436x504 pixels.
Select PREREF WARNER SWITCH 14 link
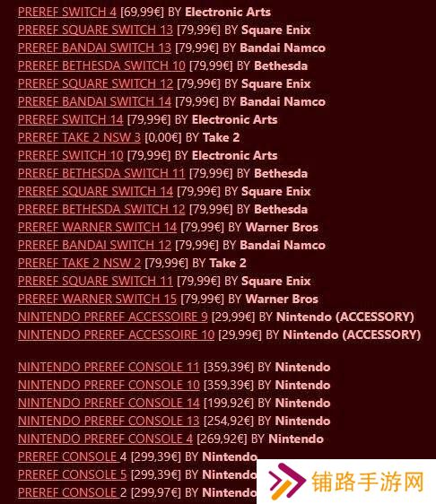click(98, 227)
